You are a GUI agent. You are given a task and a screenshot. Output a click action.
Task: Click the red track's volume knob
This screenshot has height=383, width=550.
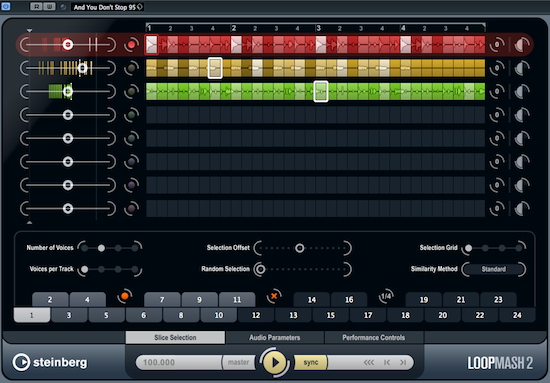coord(522,45)
